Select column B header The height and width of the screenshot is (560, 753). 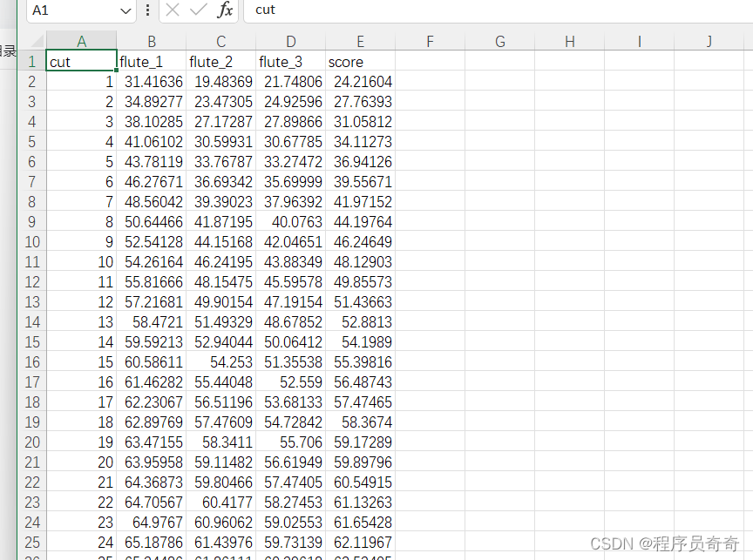pyautogui.click(x=152, y=41)
